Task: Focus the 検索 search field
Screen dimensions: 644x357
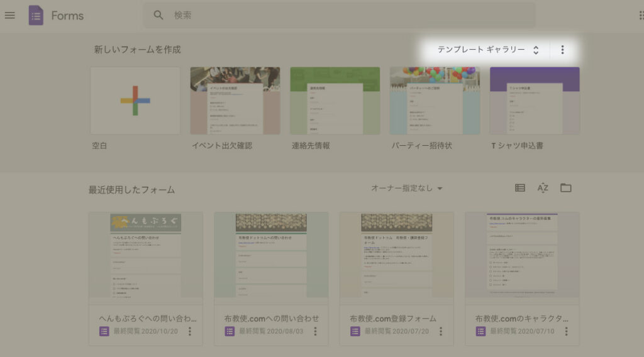Action: coord(339,15)
